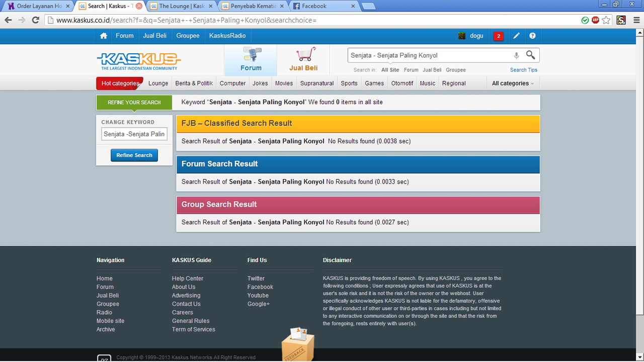644x362 pixels.
Task: Click the dogu user avatar
Action: 462,36
